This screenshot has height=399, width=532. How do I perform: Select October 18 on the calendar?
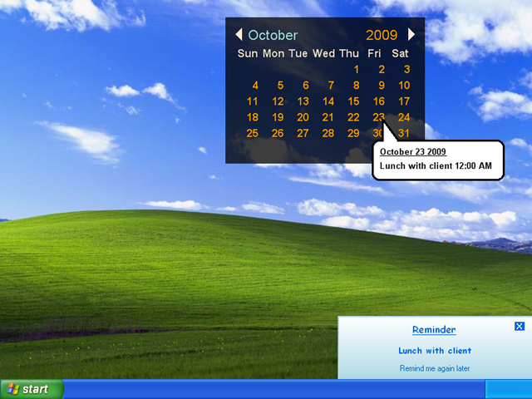(252, 117)
